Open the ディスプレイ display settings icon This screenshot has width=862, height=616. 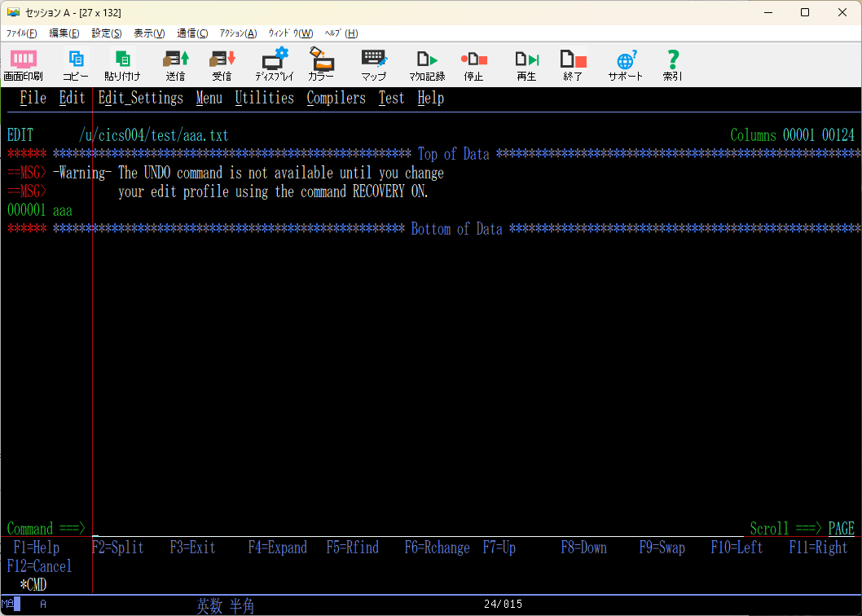pyautogui.click(x=275, y=65)
